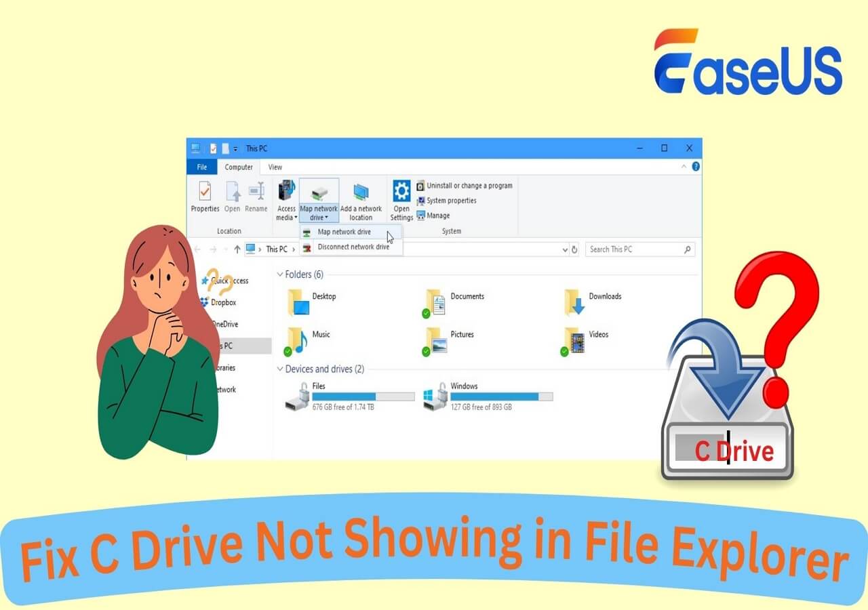This screenshot has width=868, height=610.
Task: Open the Access media button
Action: (287, 200)
